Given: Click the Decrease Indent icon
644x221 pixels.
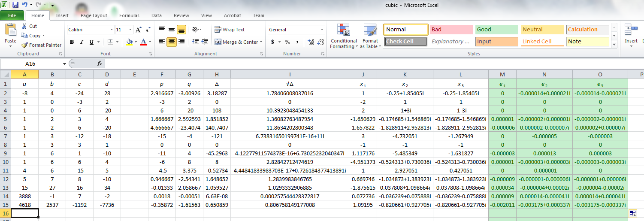Looking at the screenshot, I should [x=195, y=42].
